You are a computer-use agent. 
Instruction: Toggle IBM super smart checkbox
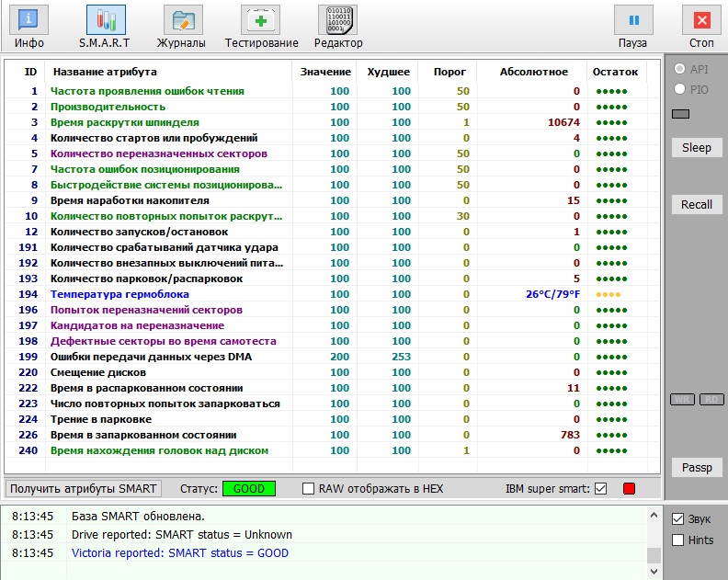coord(601,488)
